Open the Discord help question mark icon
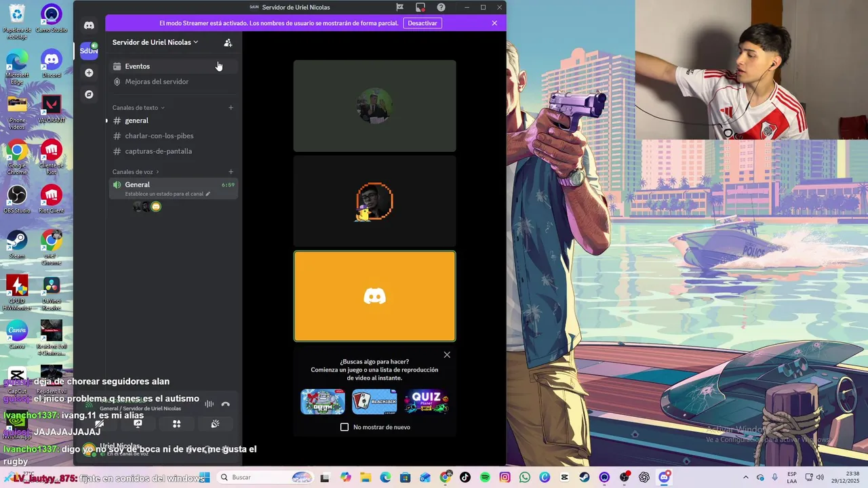This screenshot has width=868, height=488. [x=441, y=7]
